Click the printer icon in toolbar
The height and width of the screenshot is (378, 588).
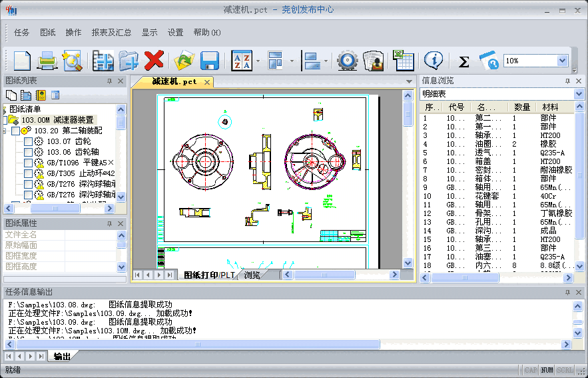(x=47, y=61)
